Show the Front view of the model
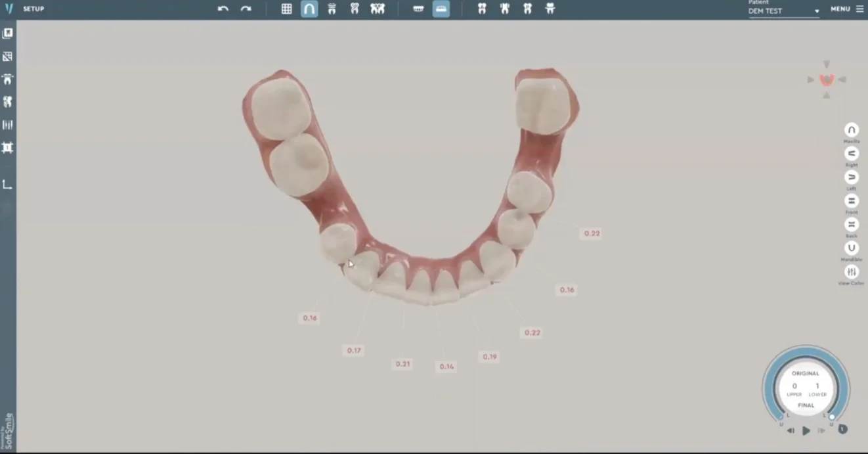The width and height of the screenshot is (868, 454). (x=852, y=201)
